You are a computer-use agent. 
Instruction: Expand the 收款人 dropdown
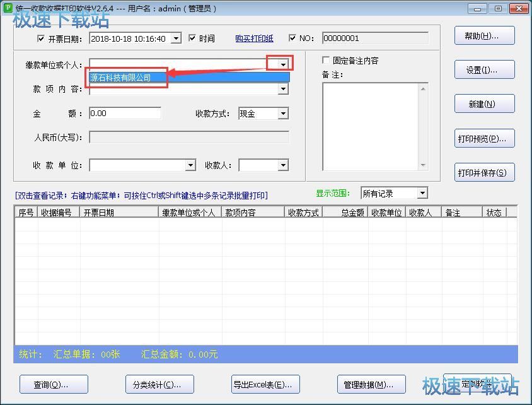click(283, 165)
